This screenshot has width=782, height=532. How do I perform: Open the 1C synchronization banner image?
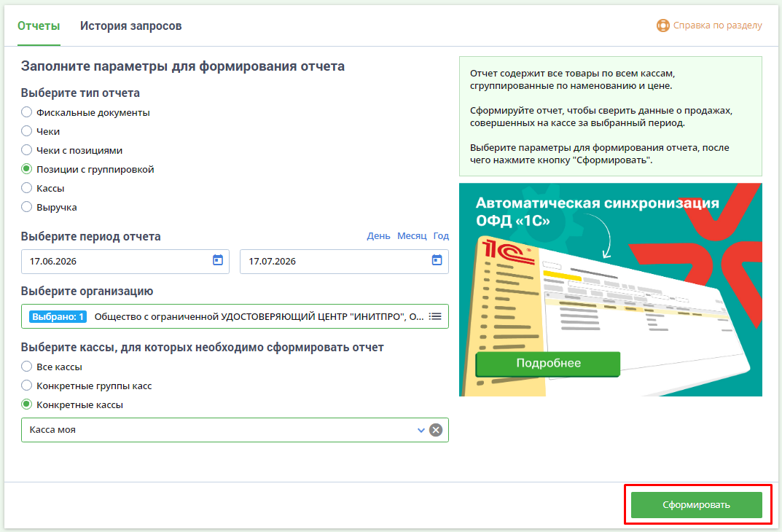point(611,289)
